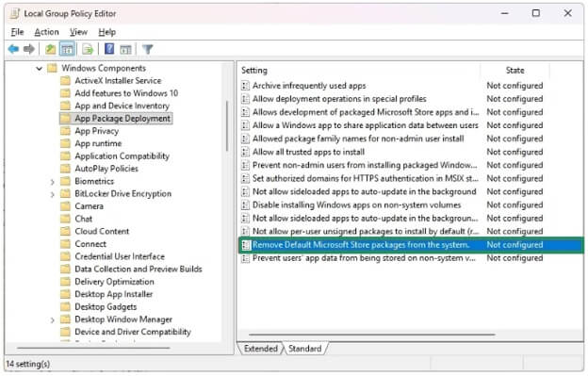
Task: Expand the BitLocker Drive Encryption folder
Action: coord(53,194)
